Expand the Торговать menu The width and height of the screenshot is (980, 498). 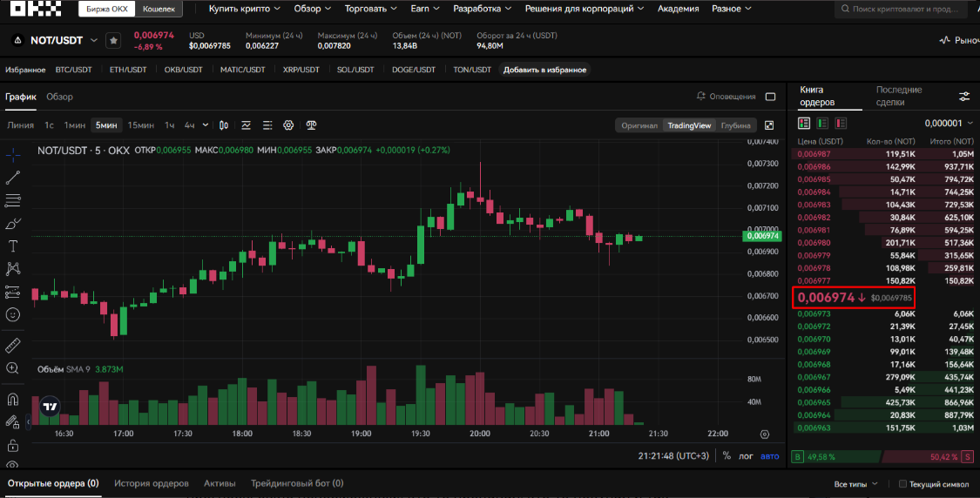tap(370, 9)
